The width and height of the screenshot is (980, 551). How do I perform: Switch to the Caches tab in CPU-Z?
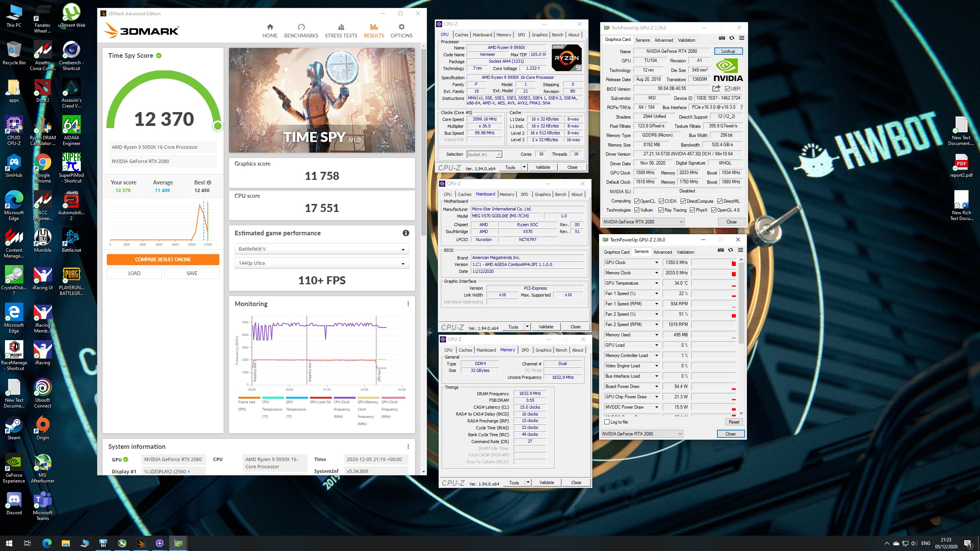coord(461,35)
